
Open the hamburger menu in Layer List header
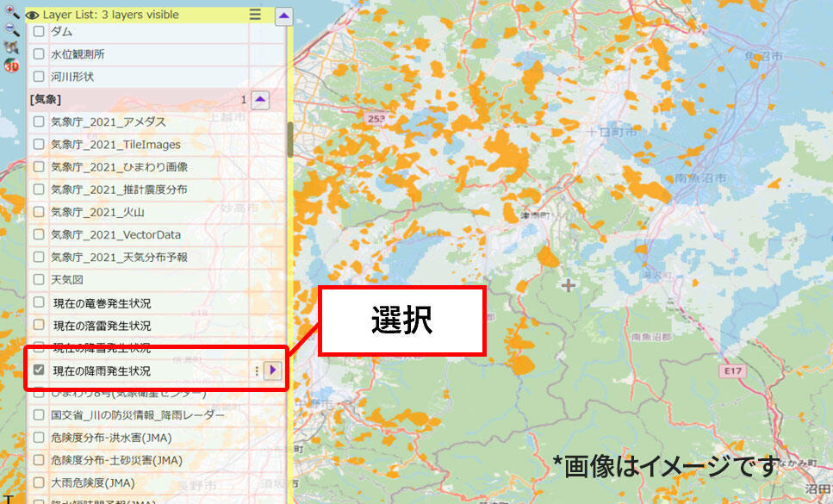pyautogui.click(x=254, y=14)
